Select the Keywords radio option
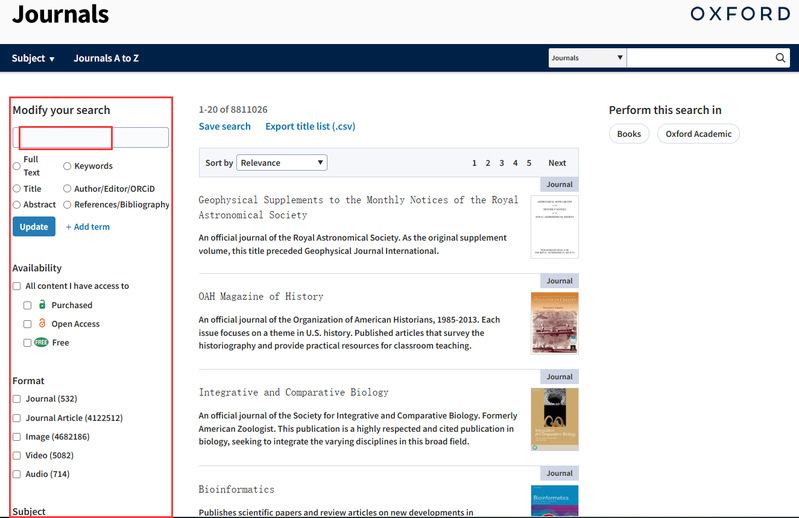The height and width of the screenshot is (518, 799). click(x=67, y=166)
